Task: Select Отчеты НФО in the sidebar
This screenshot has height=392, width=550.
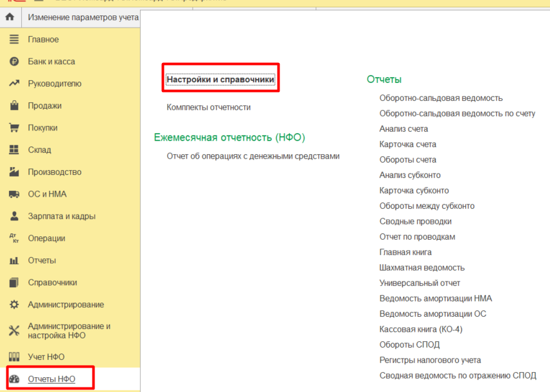Action: (x=51, y=379)
